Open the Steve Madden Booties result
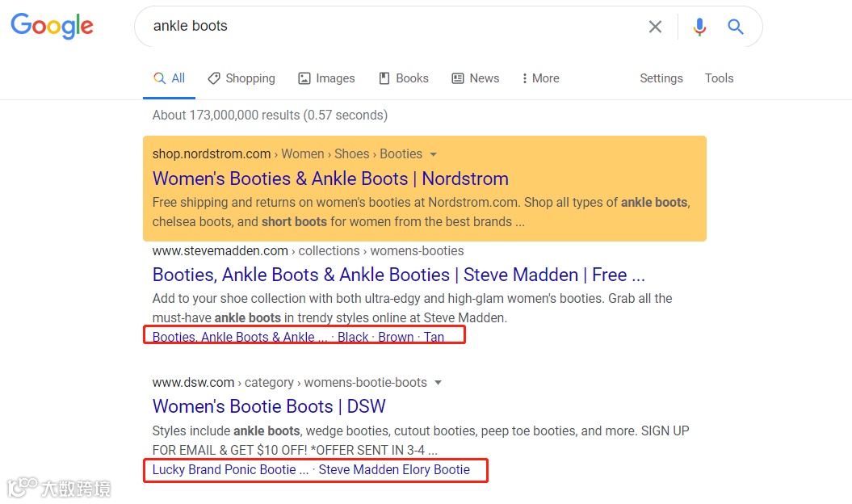This screenshot has height=504, width=852. [x=398, y=275]
